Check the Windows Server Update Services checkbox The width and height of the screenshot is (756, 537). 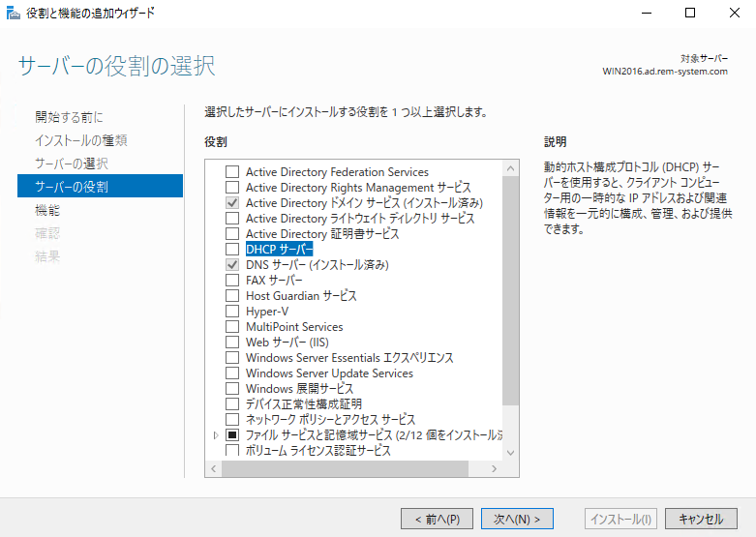coord(232,373)
